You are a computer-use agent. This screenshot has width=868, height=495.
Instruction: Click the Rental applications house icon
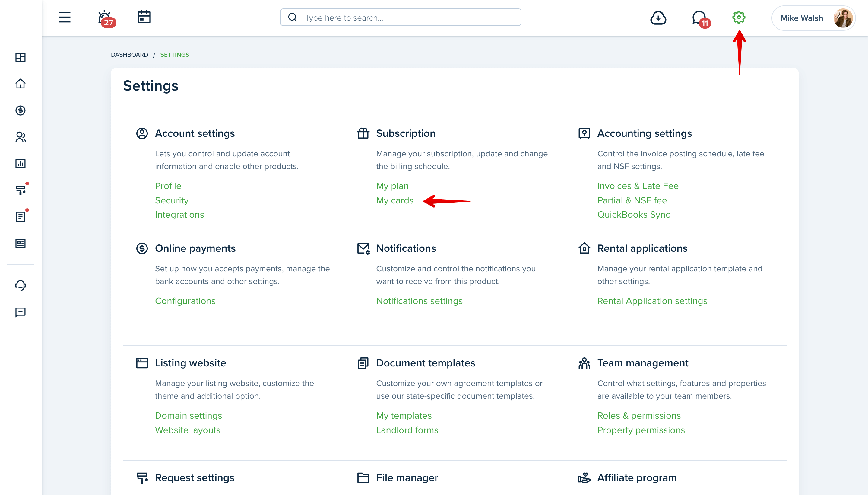(584, 248)
